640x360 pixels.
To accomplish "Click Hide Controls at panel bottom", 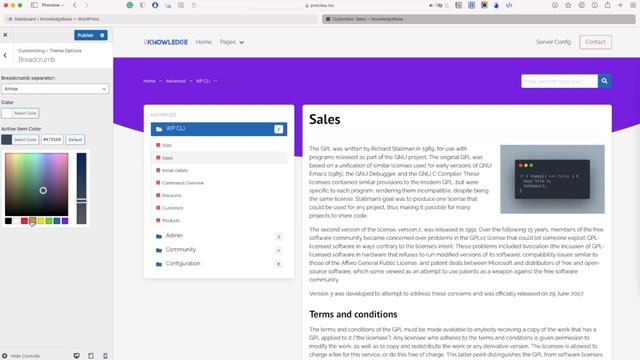I will 21,356.
